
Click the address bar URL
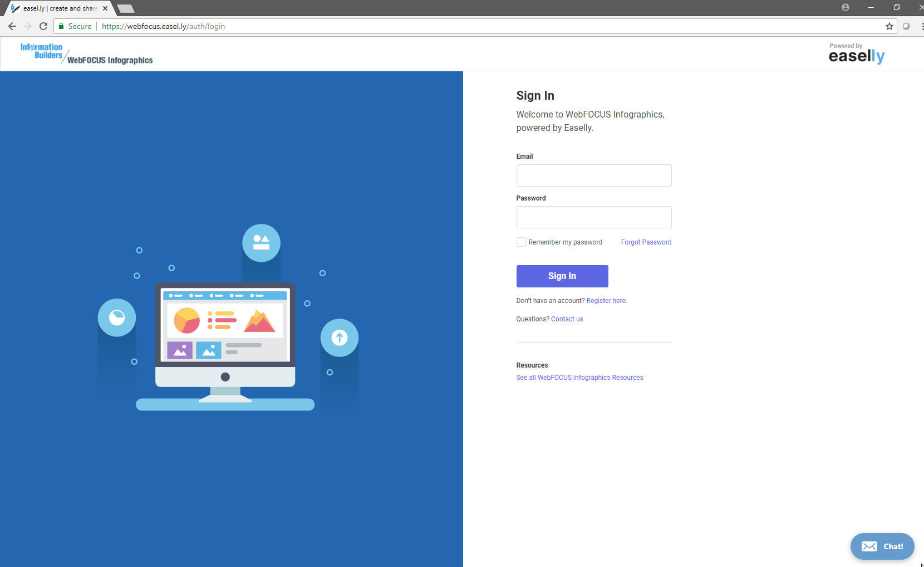163,26
